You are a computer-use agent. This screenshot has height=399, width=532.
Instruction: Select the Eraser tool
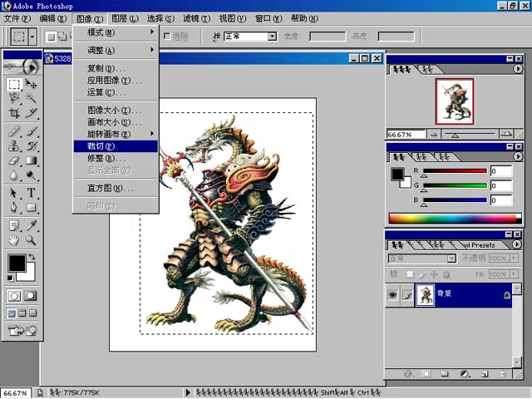point(14,160)
